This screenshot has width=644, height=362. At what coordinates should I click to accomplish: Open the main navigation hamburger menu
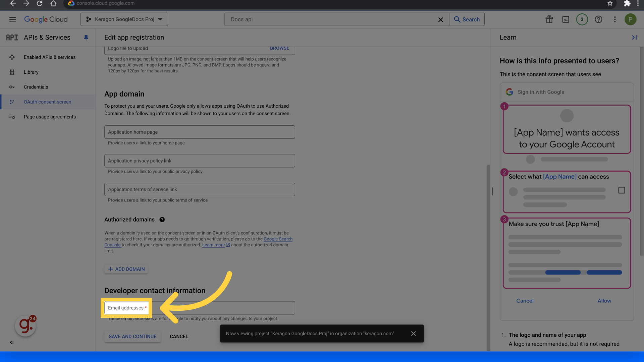point(12,19)
